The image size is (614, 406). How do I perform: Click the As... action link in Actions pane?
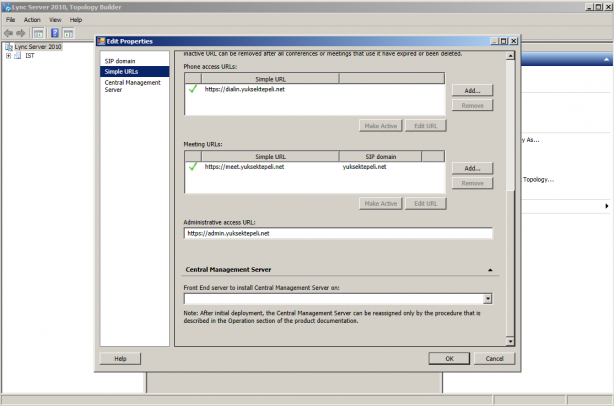(533, 140)
